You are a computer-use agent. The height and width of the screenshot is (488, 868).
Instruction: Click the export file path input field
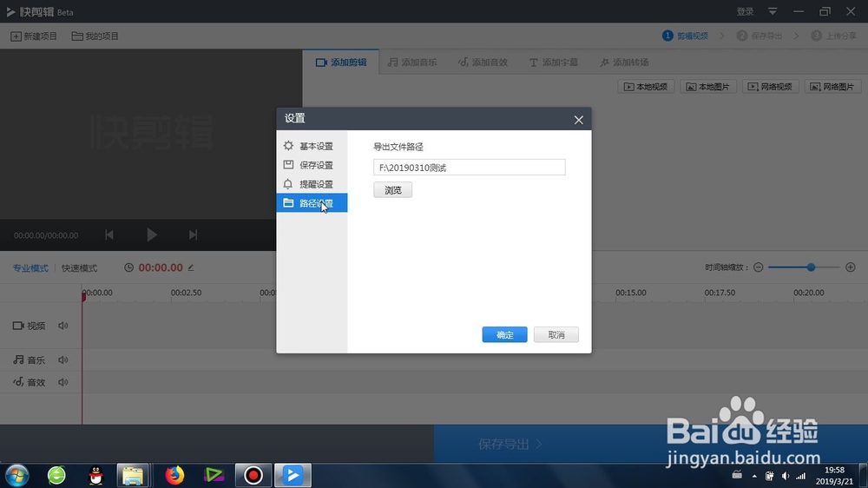[x=469, y=168]
